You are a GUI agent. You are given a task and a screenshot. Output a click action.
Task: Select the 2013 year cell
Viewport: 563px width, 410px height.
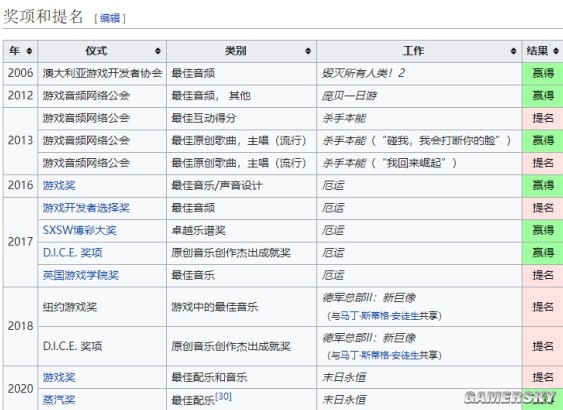20,141
